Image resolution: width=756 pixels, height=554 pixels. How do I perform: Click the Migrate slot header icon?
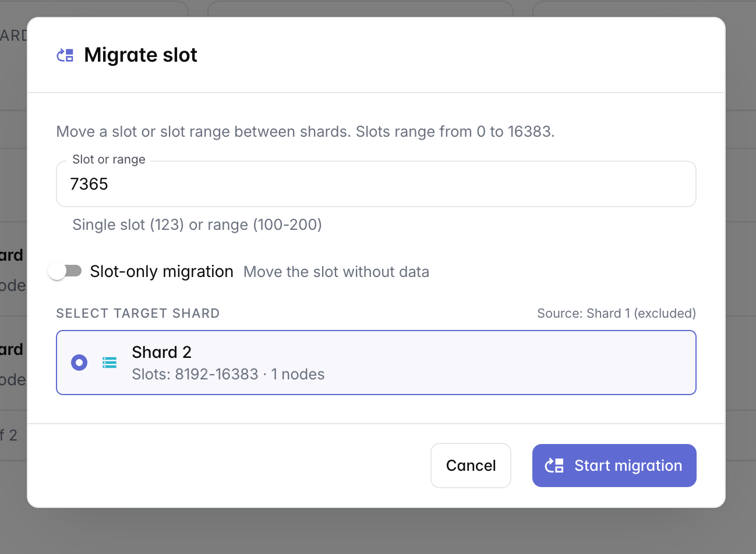[65, 55]
